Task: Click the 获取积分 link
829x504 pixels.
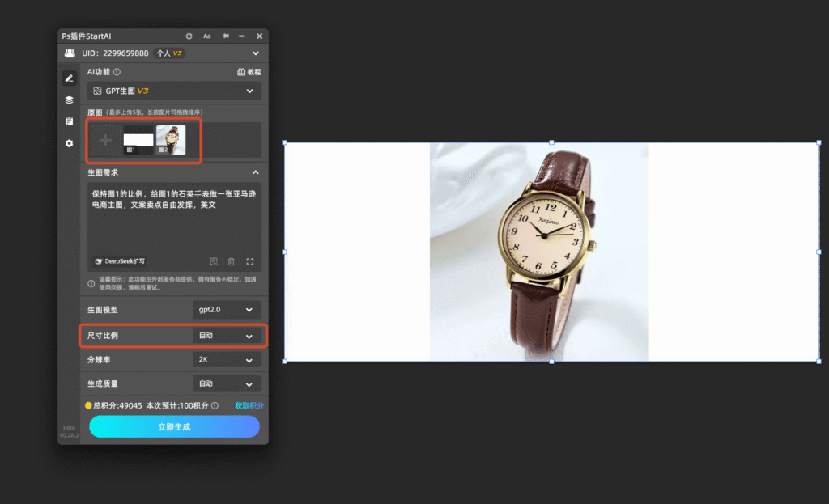Action: coord(249,406)
